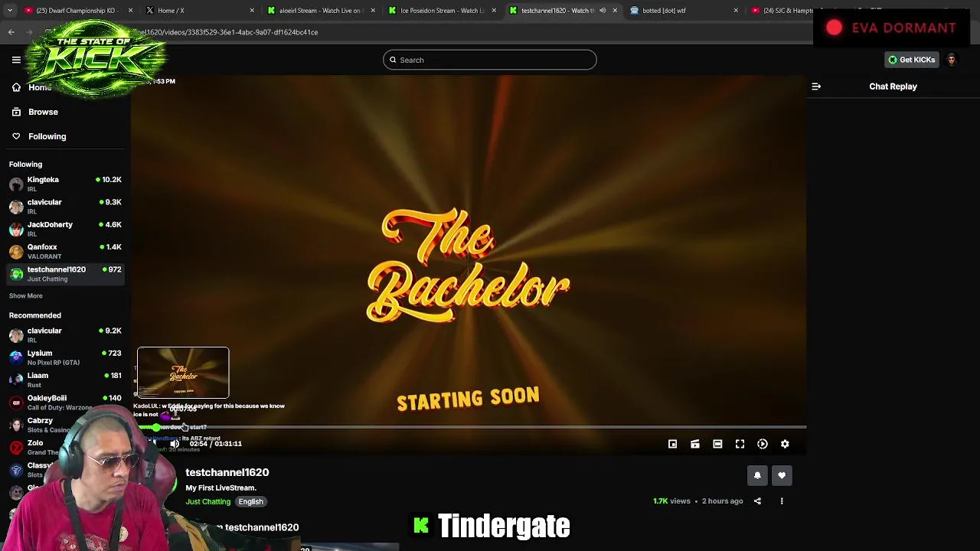
Task: Expand Show More under Following
Action: point(25,295)
